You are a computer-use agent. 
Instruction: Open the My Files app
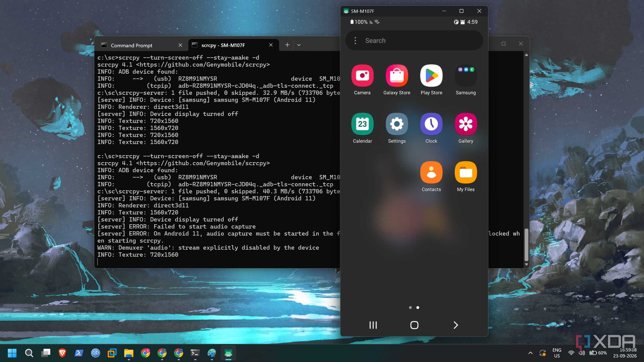(x=466, y=172)
